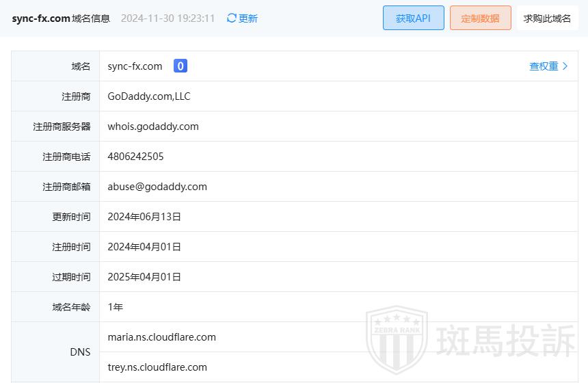Select the sync-fx.com value in the 域名 row
This screenshot has height=383, width=588.
(135, 66)
